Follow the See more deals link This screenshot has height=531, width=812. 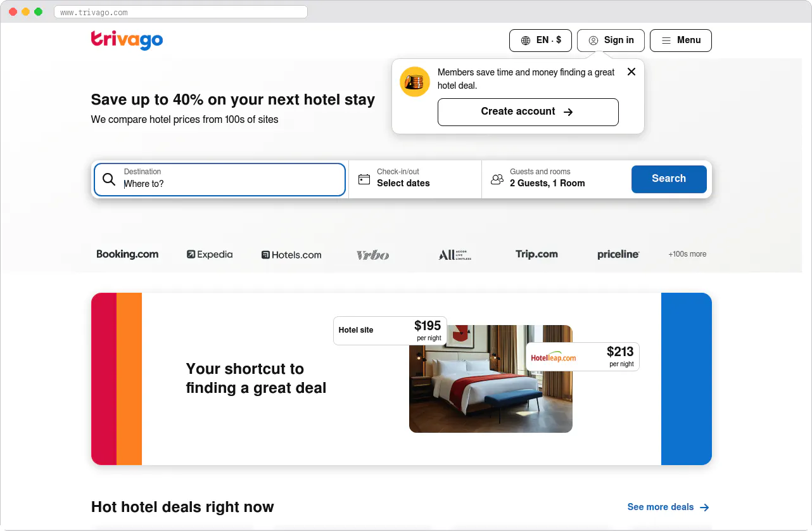point(668,507)
